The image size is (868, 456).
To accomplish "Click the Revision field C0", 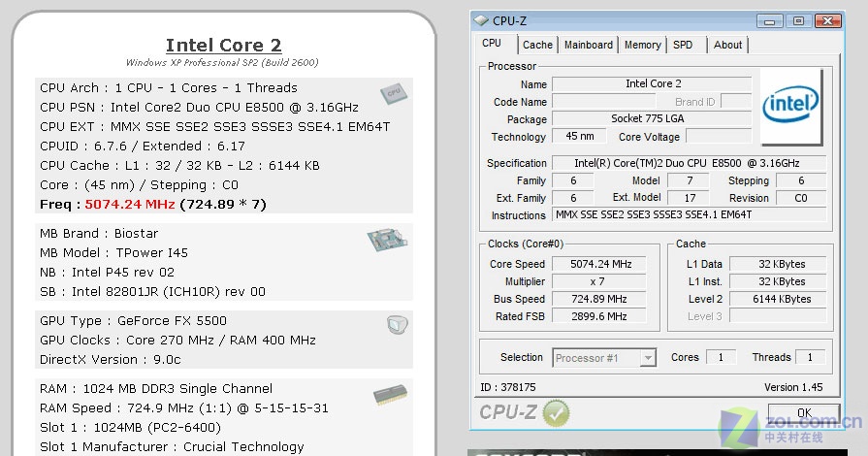I will point(801,198).
